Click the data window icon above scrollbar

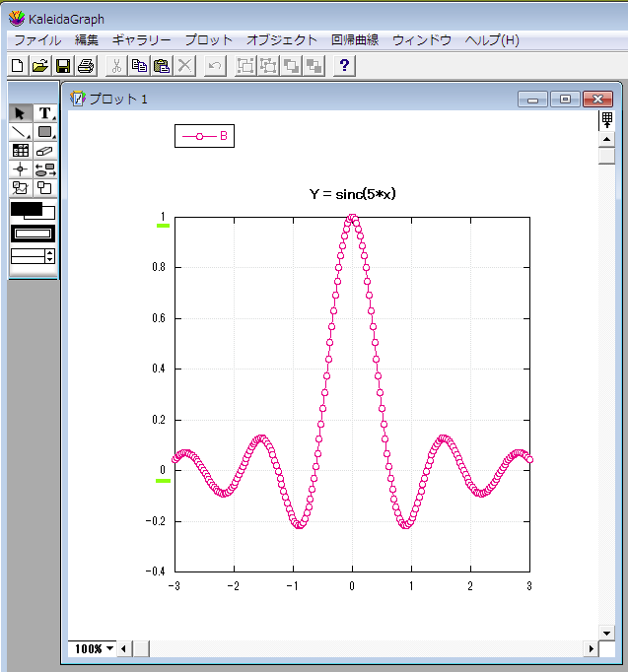(606, 120)
